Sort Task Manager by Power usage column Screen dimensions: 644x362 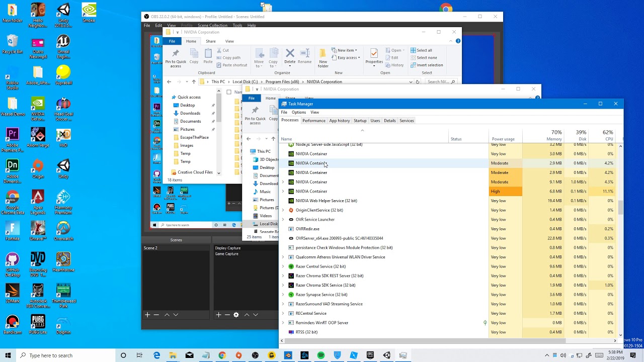(505, 135)
